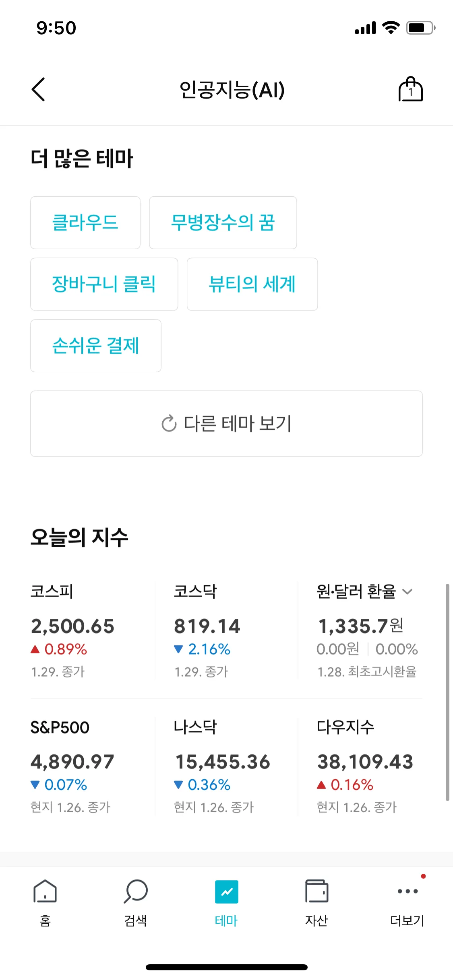Open the 나스닥 index card
This screenshot has width=453, height=980.
222,765
